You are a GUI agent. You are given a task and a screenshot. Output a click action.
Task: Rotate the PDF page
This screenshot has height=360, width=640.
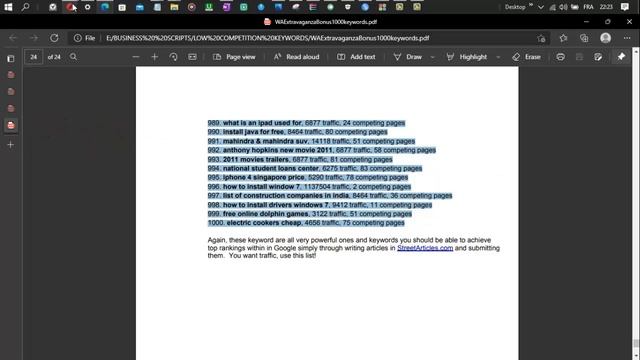coord(173,57)
